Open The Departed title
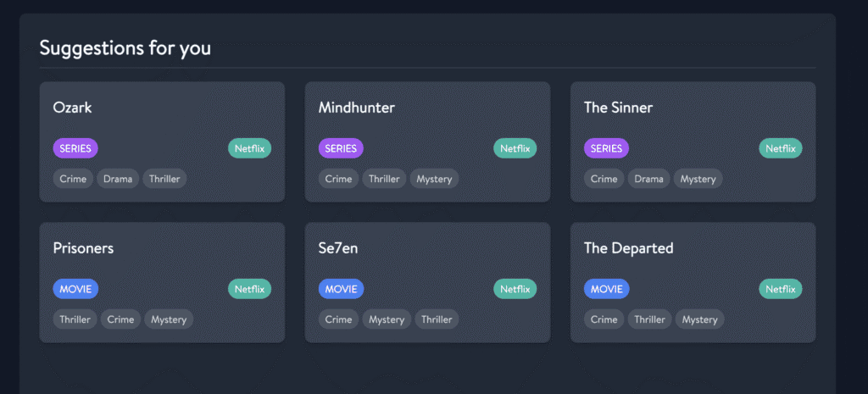The width and height of the screenshot is (868, 394). coord(628,248)
